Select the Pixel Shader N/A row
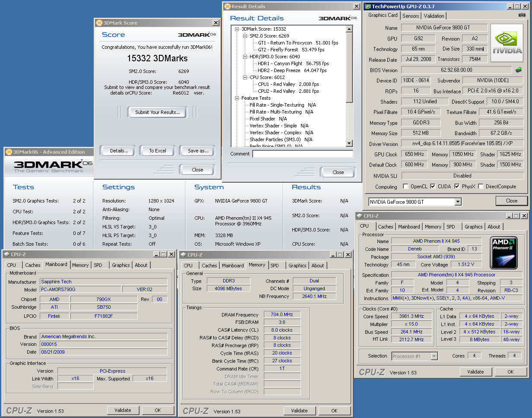Screen dimensions: 532x418 tap(268, 119)
